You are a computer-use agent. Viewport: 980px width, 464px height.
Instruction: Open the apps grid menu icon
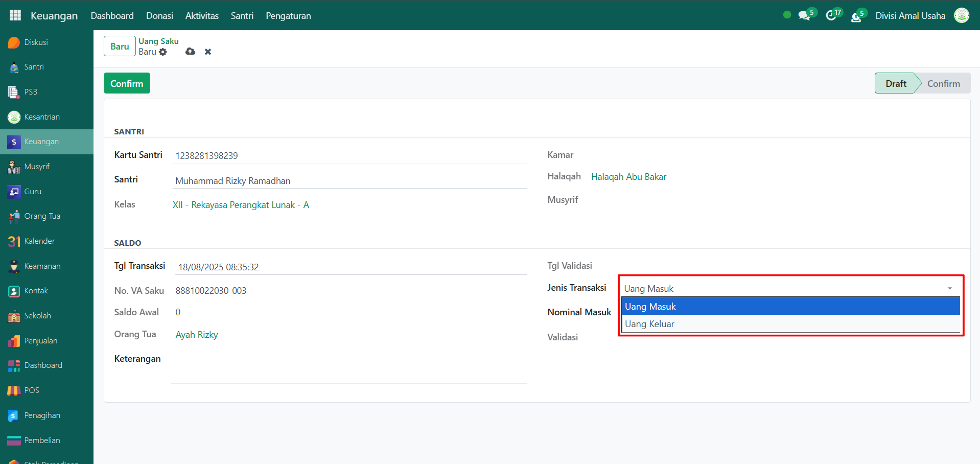coord(15,15)
